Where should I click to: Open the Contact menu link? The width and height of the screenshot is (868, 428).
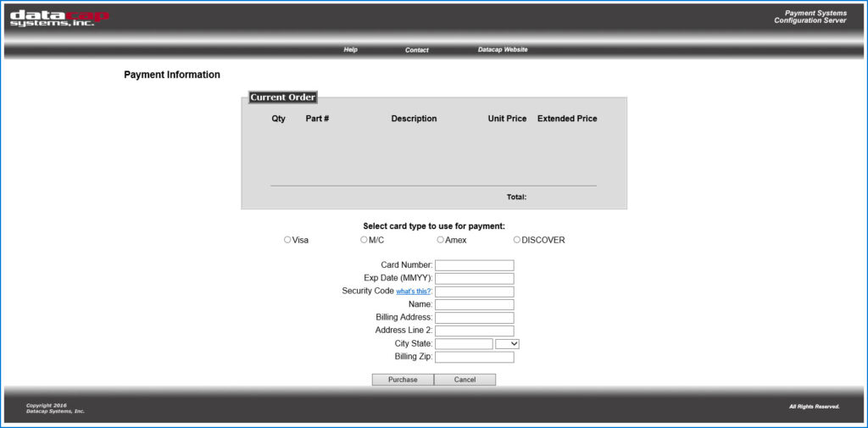(417, 50)
